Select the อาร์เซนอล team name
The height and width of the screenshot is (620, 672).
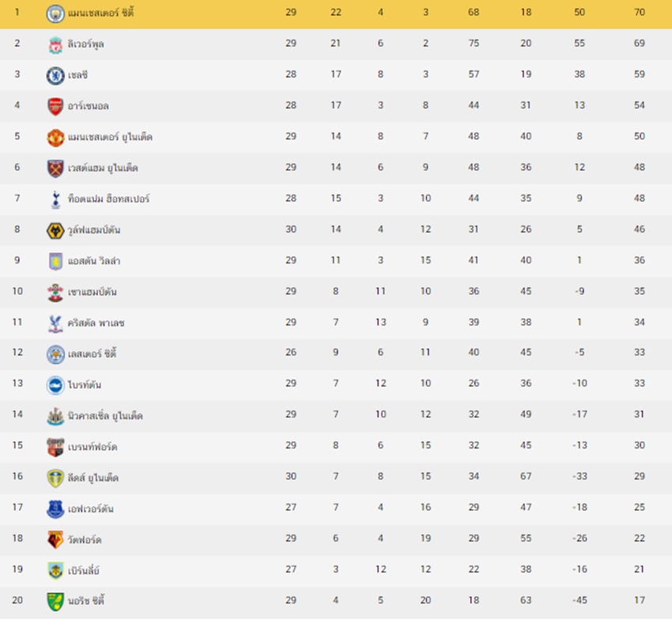pyautogui.click(x=89, y=106)
